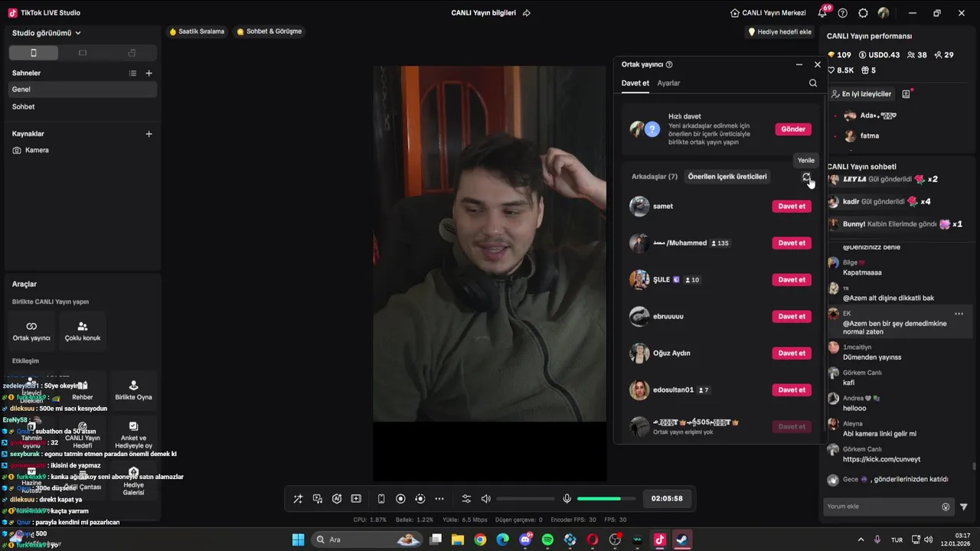980x551 pixels.
Task: Invite Oğuz Aydın to co-host
Action: point(792,353)
